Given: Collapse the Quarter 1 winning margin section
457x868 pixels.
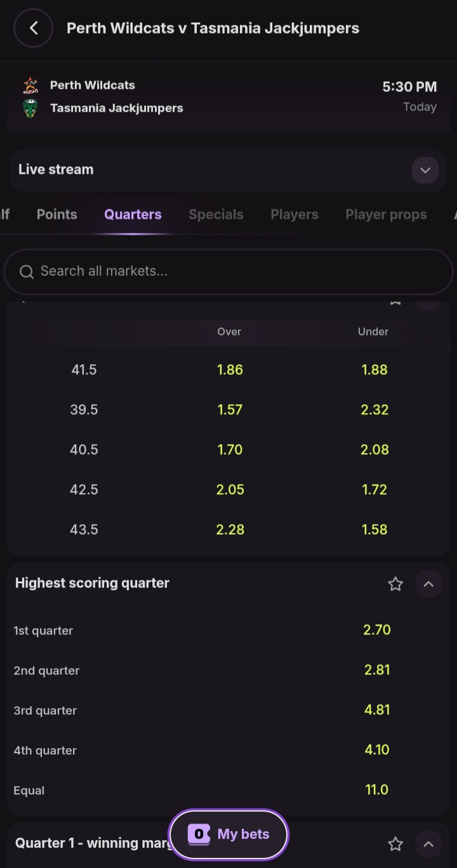Looking at the screenshot, I should pyautogui.click(x=428, y=844).
